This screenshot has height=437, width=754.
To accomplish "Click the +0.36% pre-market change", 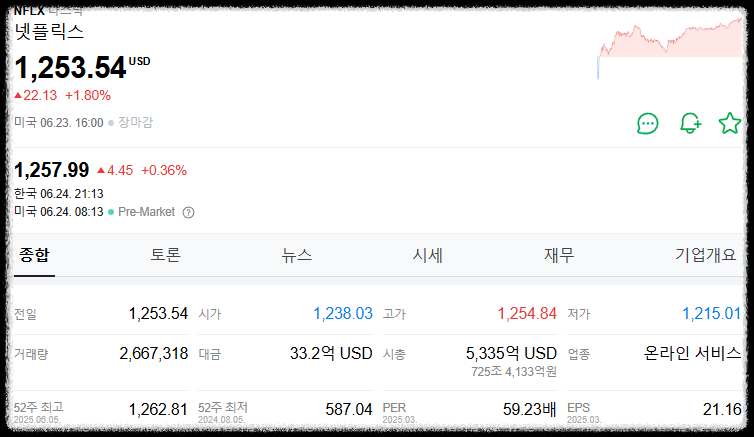I will coord(163,170).
